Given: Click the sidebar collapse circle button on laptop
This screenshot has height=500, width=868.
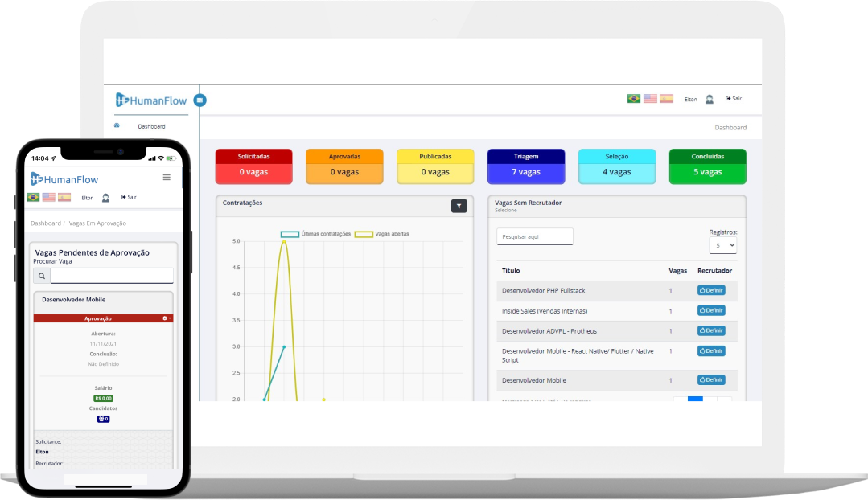Looking at the screenshot, I should [x=200, y=100].
